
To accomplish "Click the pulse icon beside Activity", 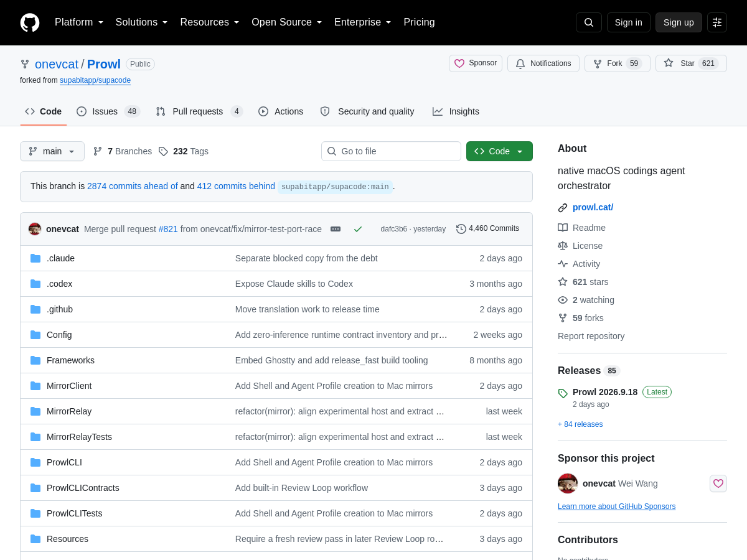I will 563,264.
